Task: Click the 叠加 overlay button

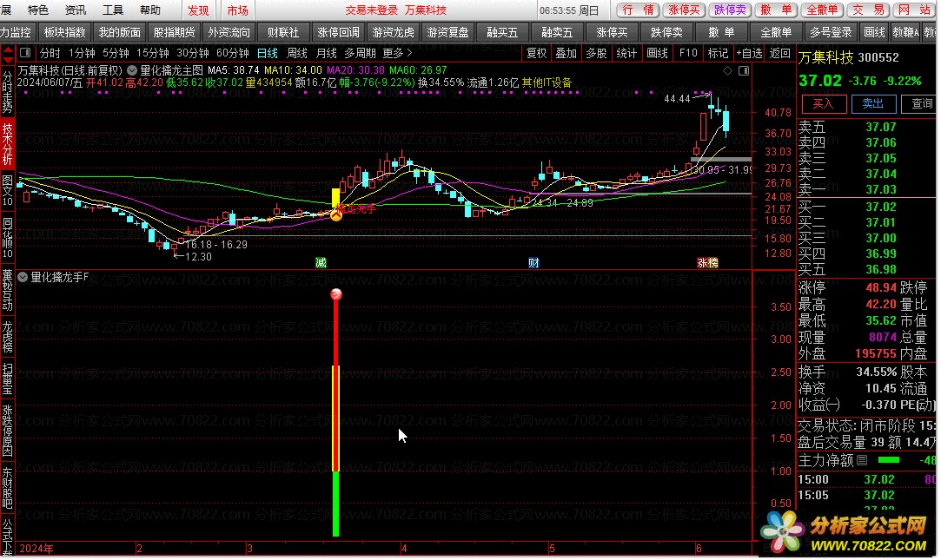Action: point(566,53)
